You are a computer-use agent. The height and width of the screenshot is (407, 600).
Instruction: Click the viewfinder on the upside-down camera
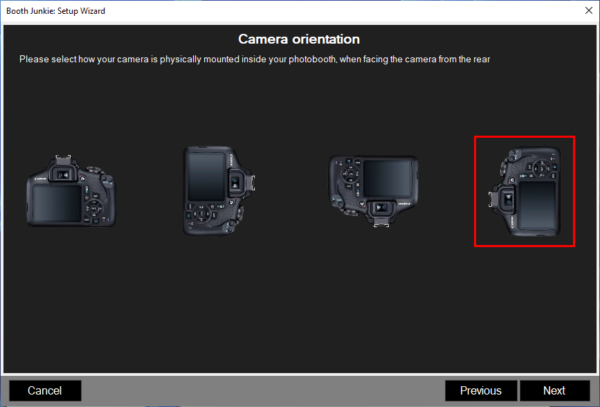tap(379, 207)
